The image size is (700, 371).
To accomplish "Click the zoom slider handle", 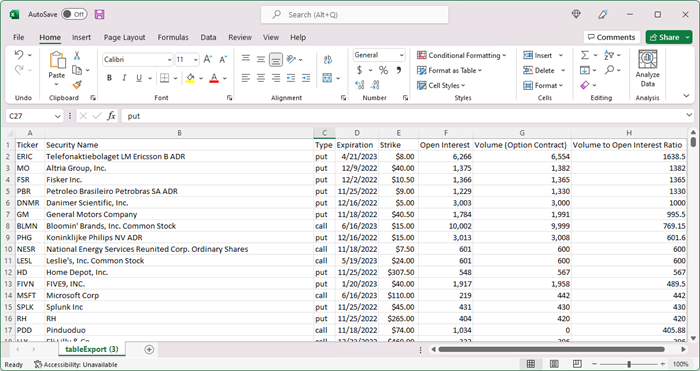I will pos(629,364).
